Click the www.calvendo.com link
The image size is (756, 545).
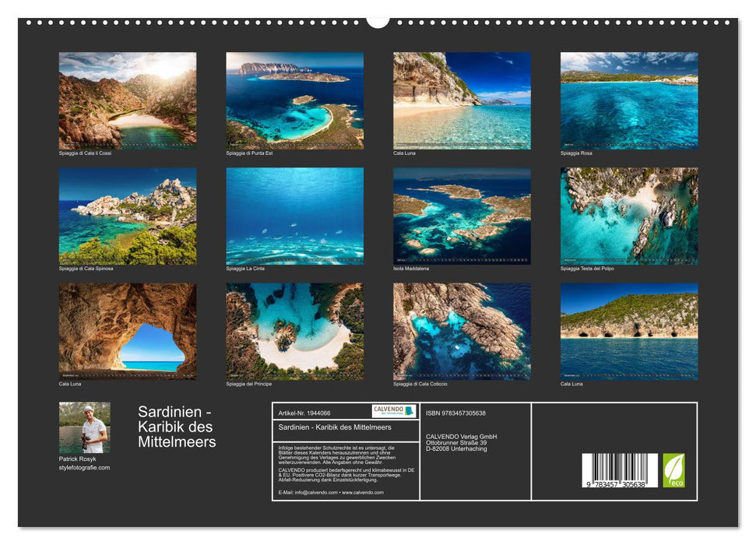point(362,492)
